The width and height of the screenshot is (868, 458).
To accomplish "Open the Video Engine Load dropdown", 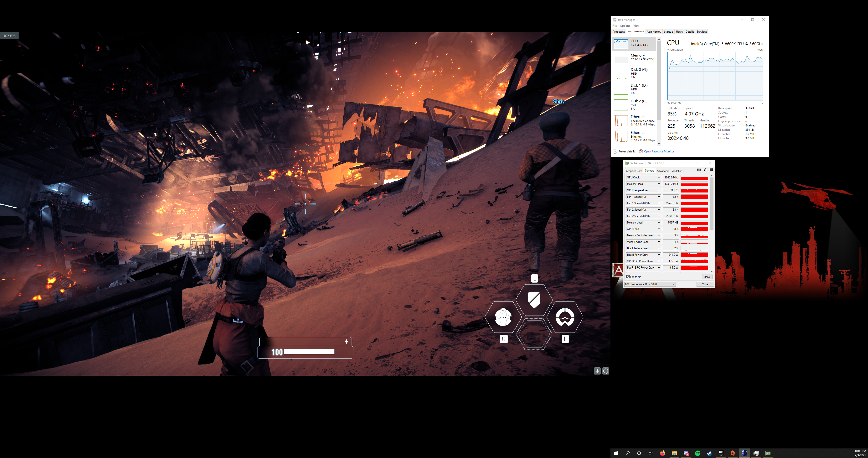I will click(659, 242).
